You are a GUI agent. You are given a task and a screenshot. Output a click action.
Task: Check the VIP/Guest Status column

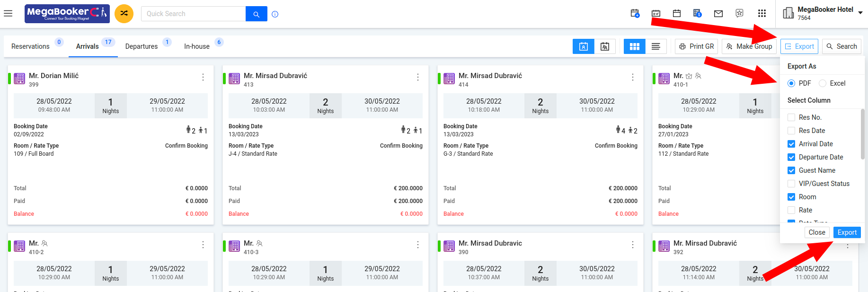coord(791,184)
